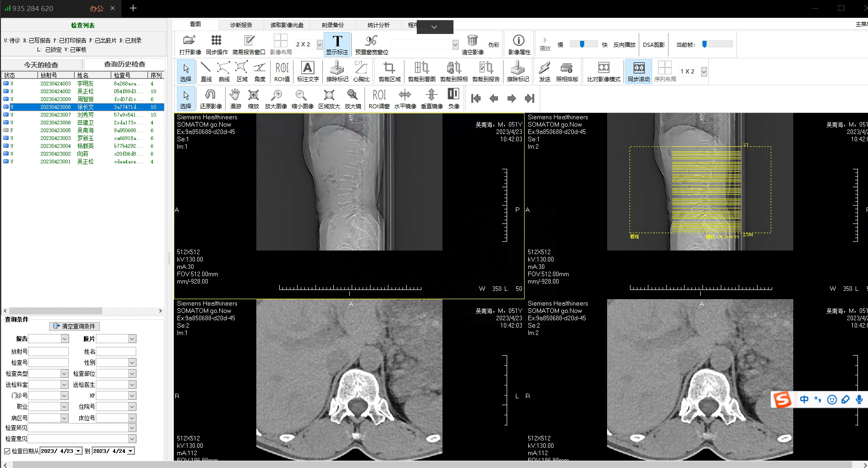Switch to the 诊断报告 tab
Screen dimensions: 868x468
coord(241,25)
